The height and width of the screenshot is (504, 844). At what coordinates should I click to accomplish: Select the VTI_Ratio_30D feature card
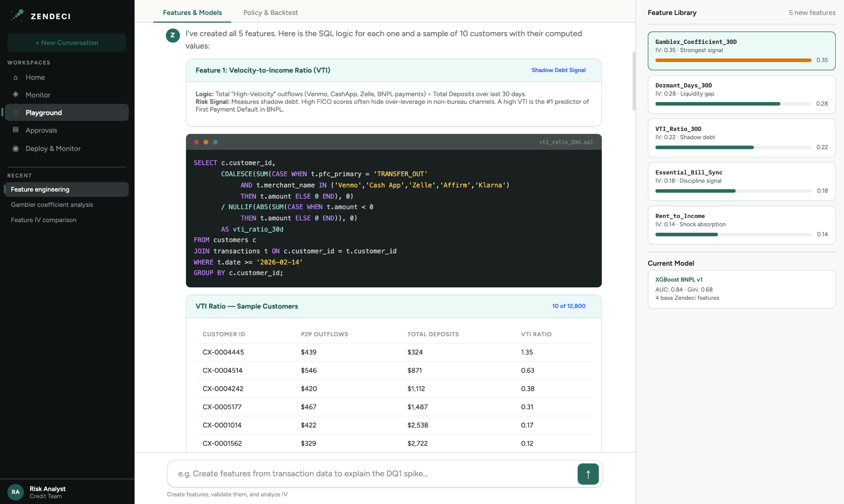[x=742, y=138]
